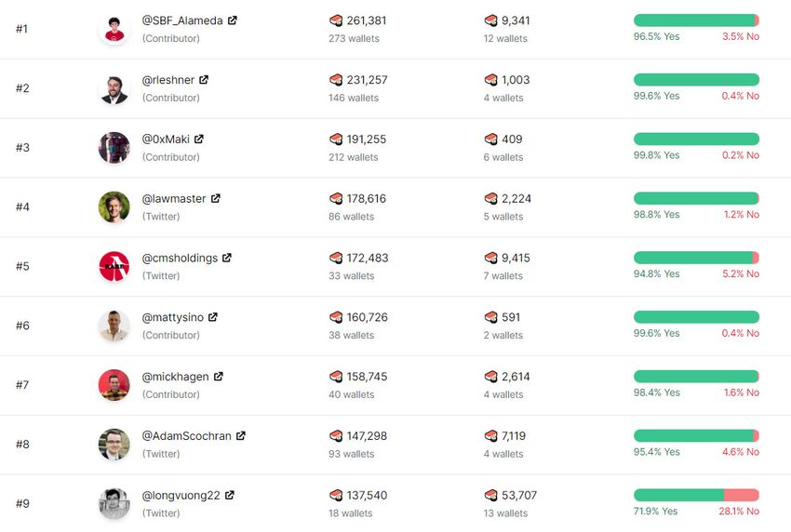This screenshot has width=791, height=532.
Task: Open external link icon next to @mattysino
Action: click(213, 317)
